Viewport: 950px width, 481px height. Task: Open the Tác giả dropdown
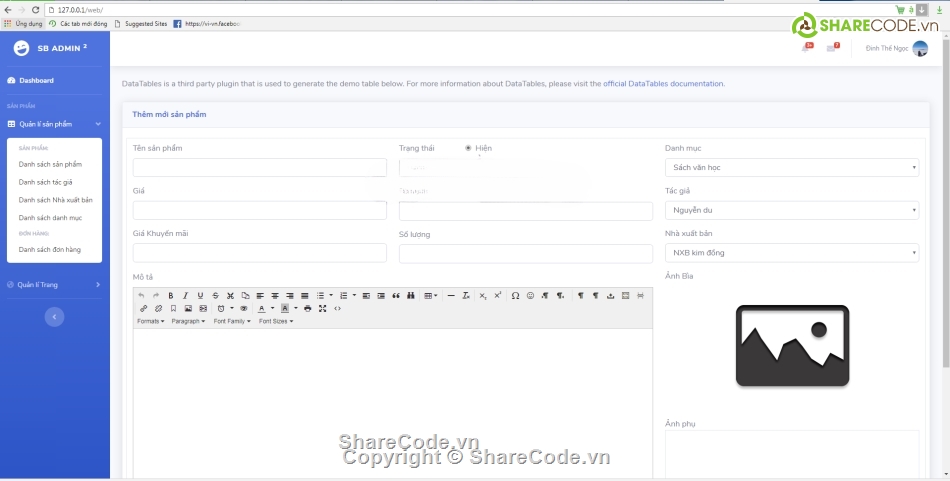tap(792, 210)
